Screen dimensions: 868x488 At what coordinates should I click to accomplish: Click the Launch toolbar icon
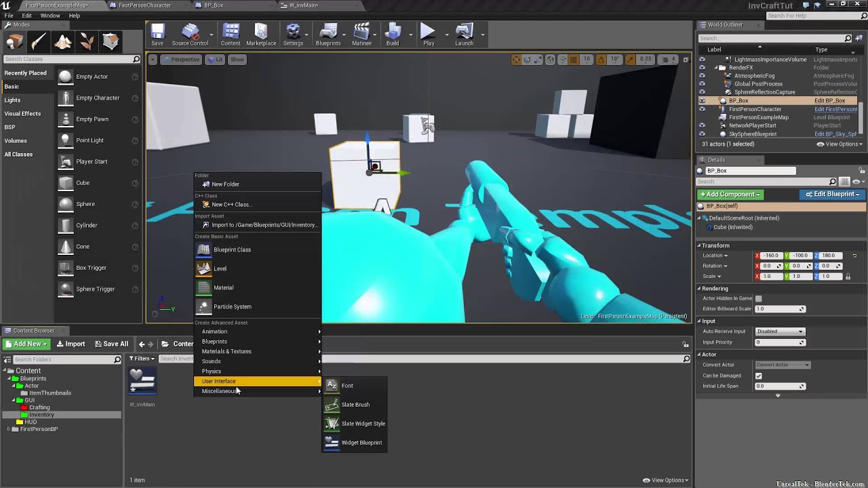point(465,35)
